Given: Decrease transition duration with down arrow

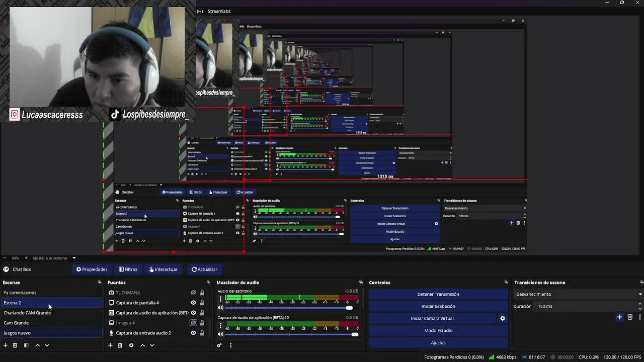Looking at the screenshot, I should coord(640,308).
